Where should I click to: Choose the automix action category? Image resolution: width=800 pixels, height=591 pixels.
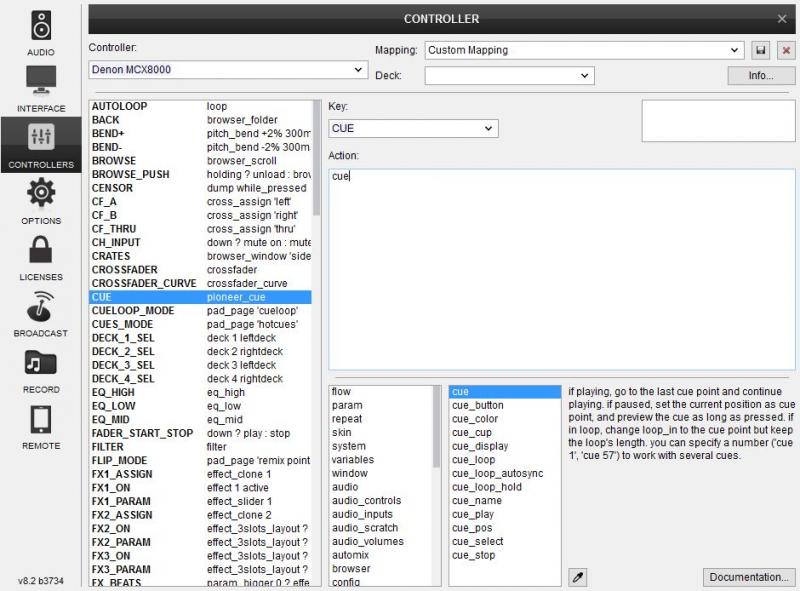[381, 555]
